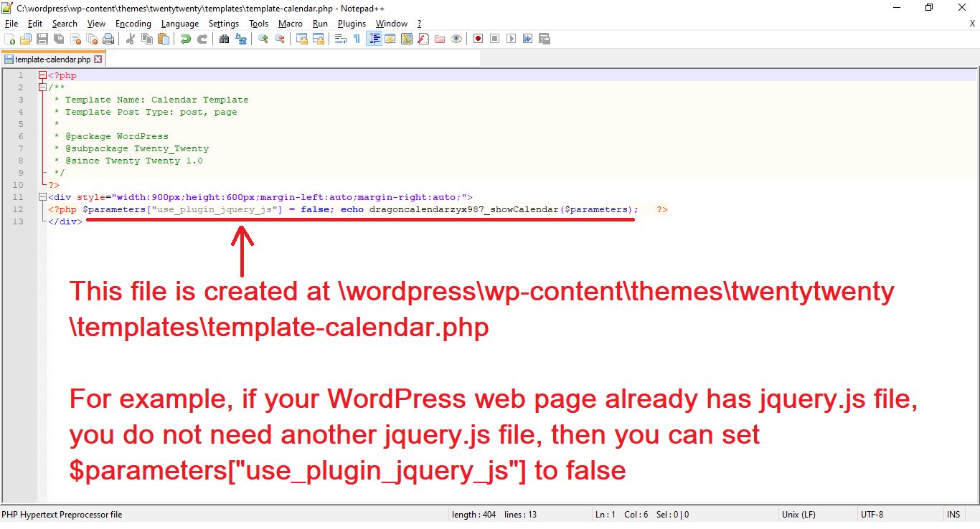Open the File menu
The height and width of the screenshot is (529, 980).
pyautogui.click(x=11, y=24)
